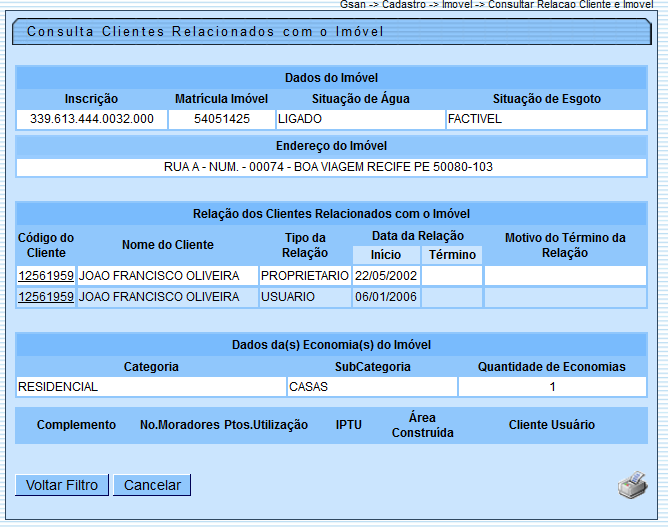Viewport: 668px width, 527px height.
Task: Click client name in the USUARIO row
Action: coord(159,297)
